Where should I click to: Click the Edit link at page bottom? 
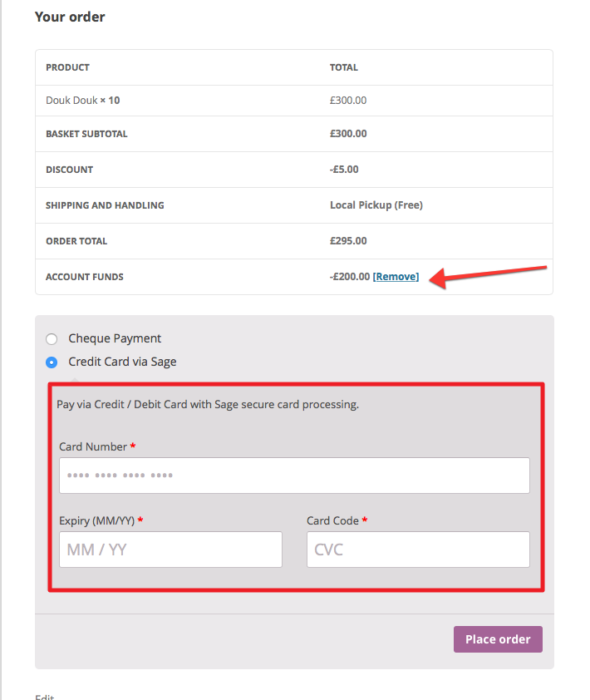45,697
